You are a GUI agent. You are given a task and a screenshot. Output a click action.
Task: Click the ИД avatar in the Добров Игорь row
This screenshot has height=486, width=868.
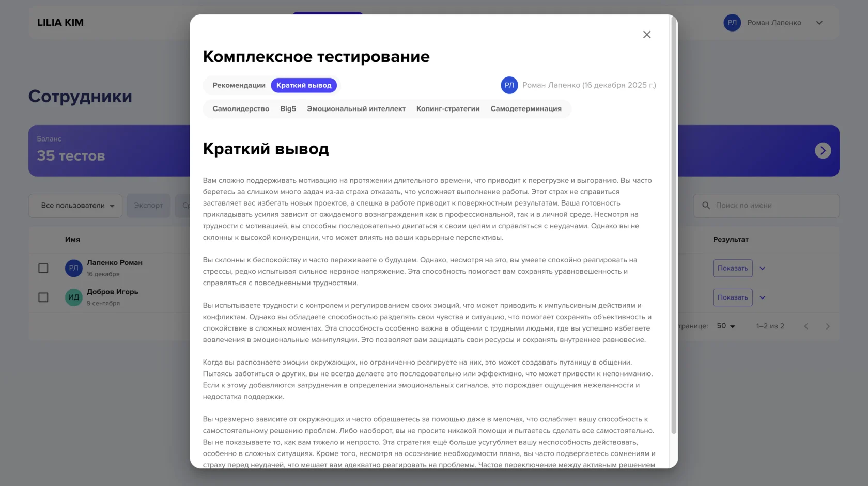point(74,297)
